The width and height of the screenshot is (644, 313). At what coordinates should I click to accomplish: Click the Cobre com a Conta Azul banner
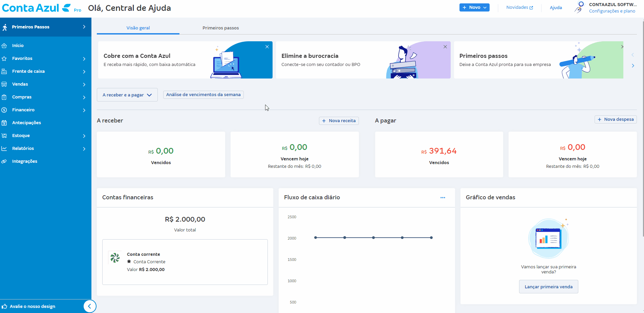(185, 60)
